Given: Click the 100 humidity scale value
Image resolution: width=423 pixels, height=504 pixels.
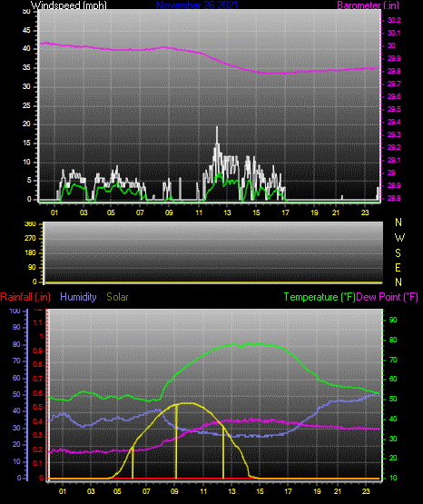Looking at the screenshot, I should coord(15,311).
